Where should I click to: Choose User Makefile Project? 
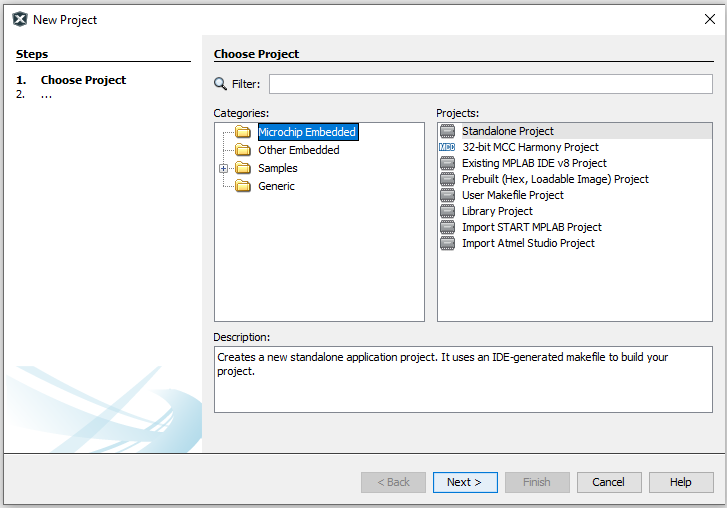(x=513, y=195)
